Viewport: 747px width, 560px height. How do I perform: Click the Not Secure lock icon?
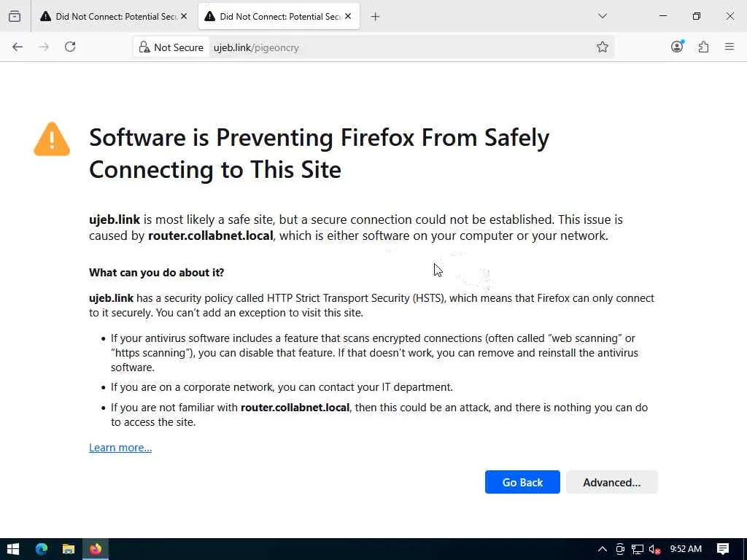pos(144,47)
